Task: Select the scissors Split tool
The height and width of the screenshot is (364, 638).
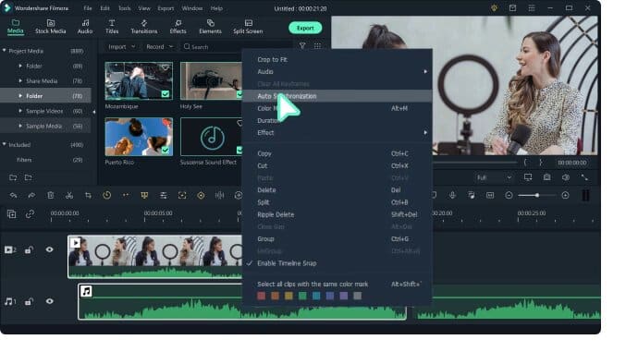Action: tap(69, 196)
